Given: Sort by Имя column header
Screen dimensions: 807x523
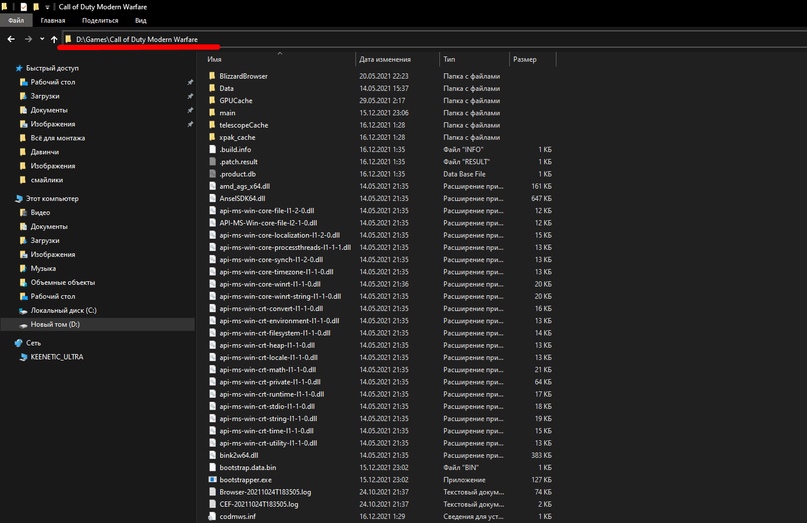Looking at the screenshot, I should [215, 59].
